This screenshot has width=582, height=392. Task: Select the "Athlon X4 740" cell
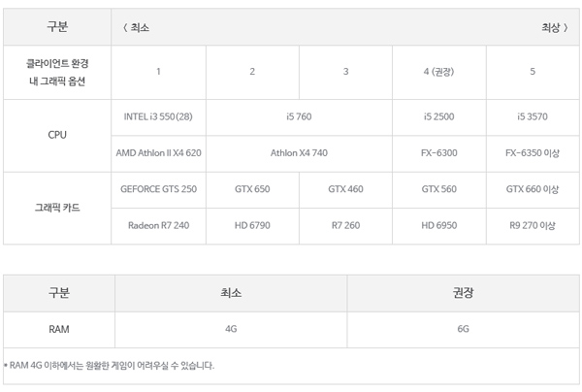pyautogui.click(x=299, y=153)
